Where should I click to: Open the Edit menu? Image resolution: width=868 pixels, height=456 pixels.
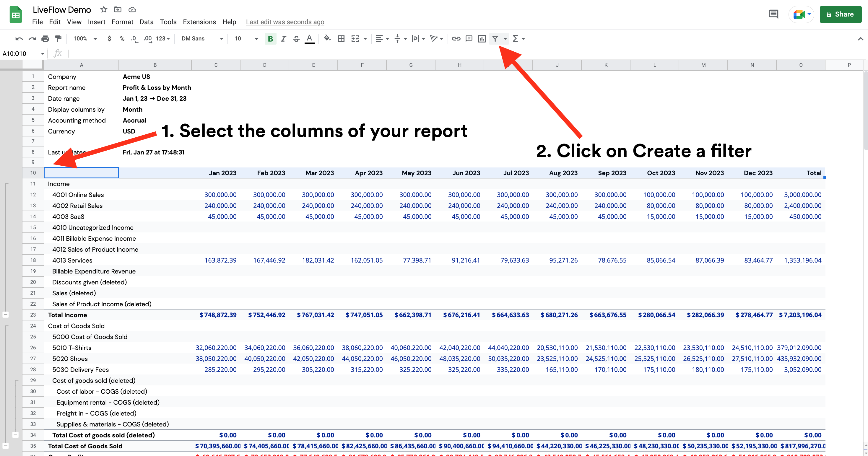[x=55, y=22]
